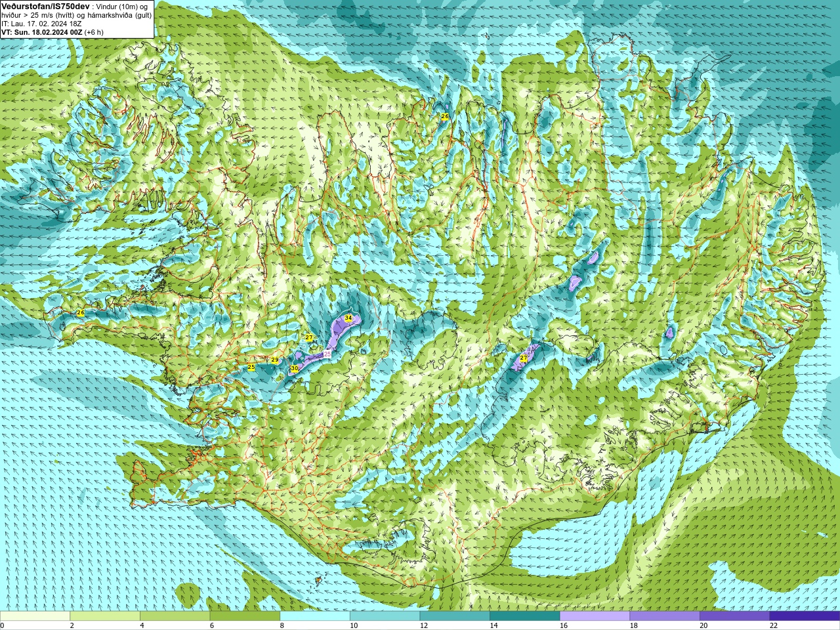Select the 12–14 m/s teal legend swatch
The image size is (840, 630).
[455, 616]
